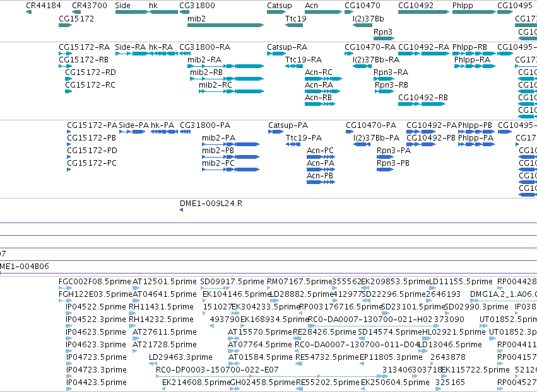Viewport: 537px width, 392px height.
Task: Open the Ttc19 gene name label
Action: (295, 18)
